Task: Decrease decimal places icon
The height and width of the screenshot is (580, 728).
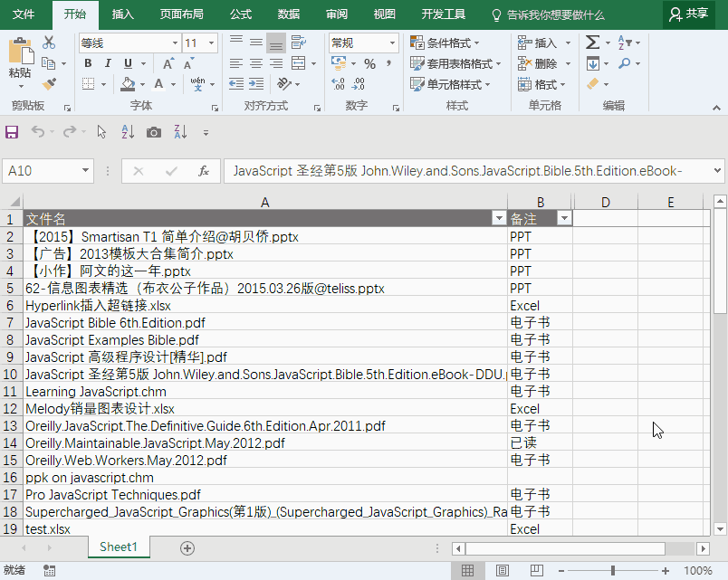Action: (x=359, y=84)
